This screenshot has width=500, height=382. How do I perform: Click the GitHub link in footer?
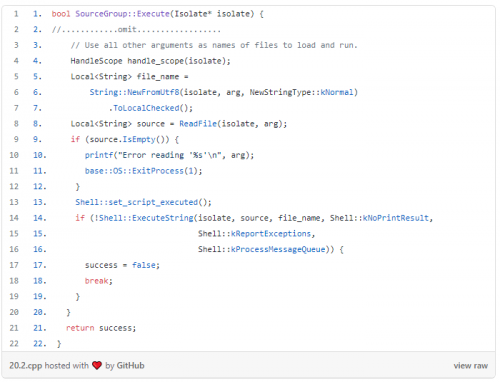tap(130, 366)
